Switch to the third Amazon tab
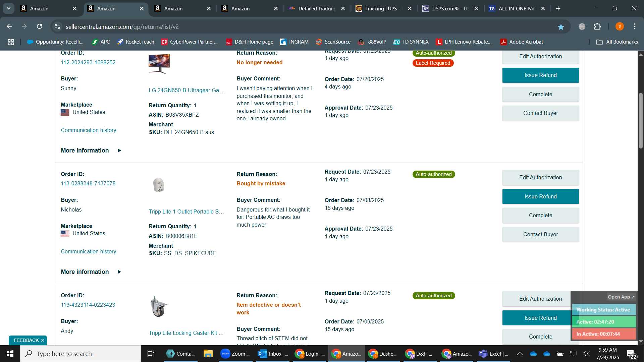 [173, 8]
